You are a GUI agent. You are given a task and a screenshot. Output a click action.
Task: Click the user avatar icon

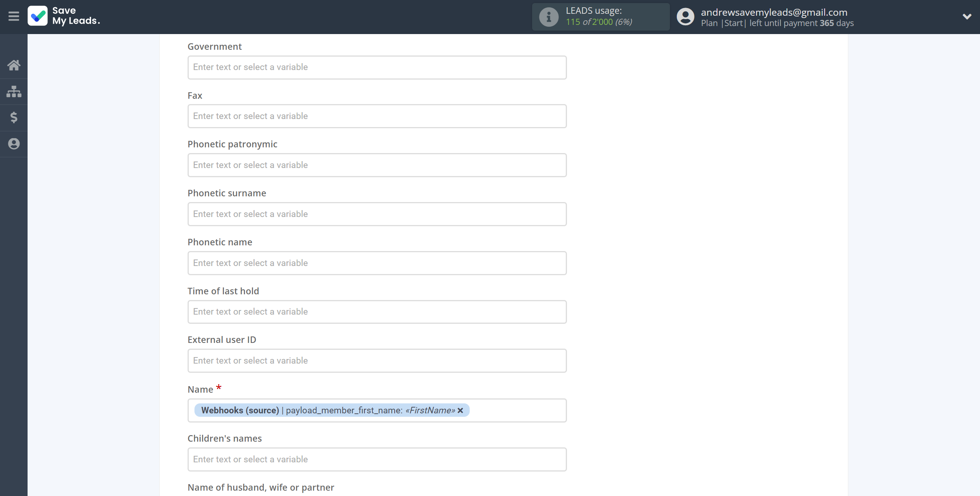coord(685,17)
